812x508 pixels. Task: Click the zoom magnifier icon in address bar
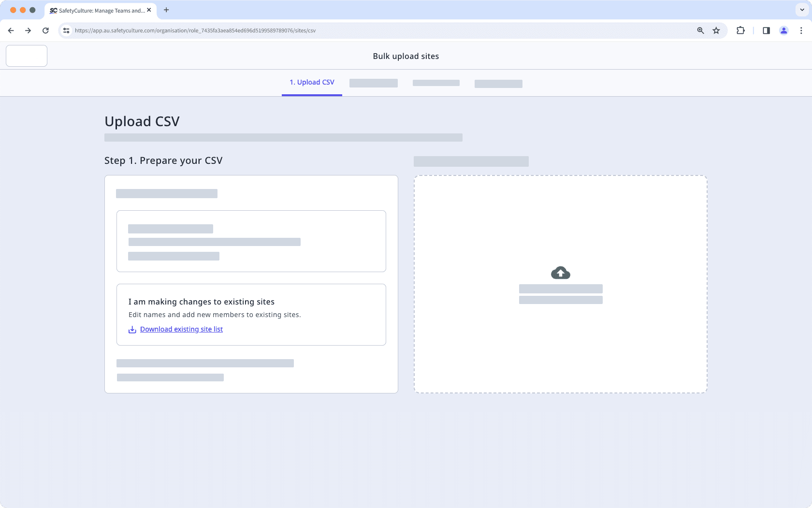700,30
